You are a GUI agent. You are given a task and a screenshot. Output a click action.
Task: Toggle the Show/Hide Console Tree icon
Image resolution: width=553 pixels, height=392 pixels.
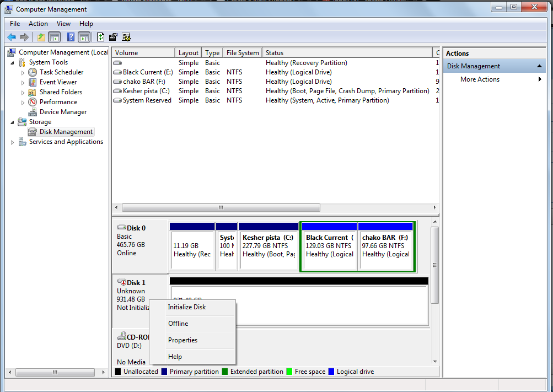point(55,37)
